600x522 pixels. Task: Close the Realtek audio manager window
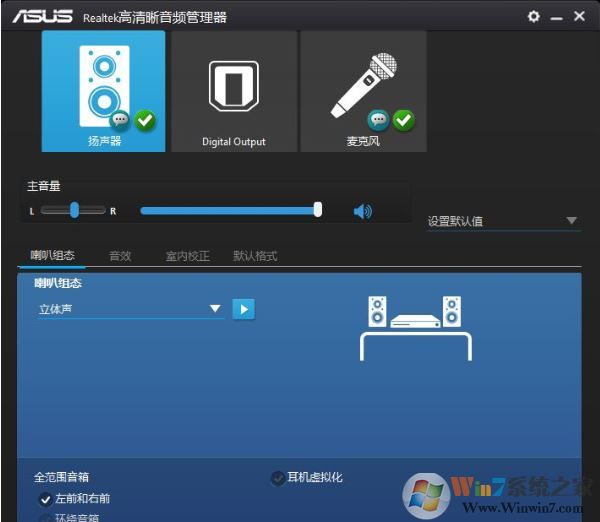click(579, 16)
